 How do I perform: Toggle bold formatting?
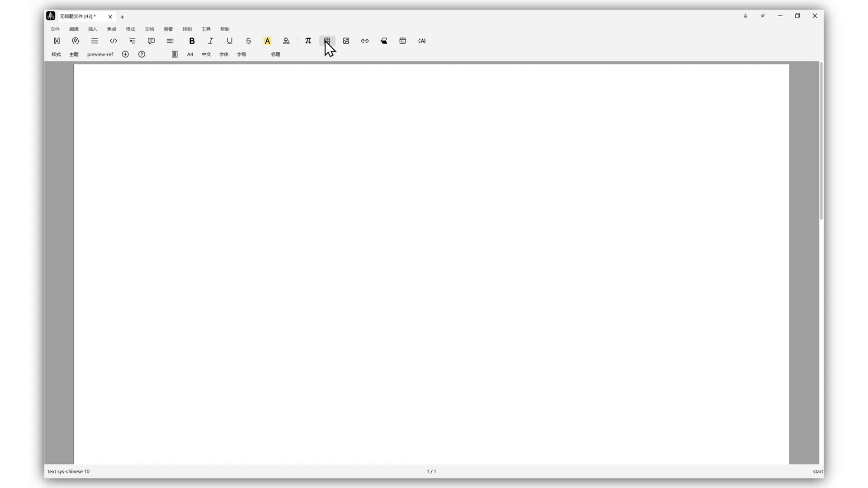pos(192,41)
